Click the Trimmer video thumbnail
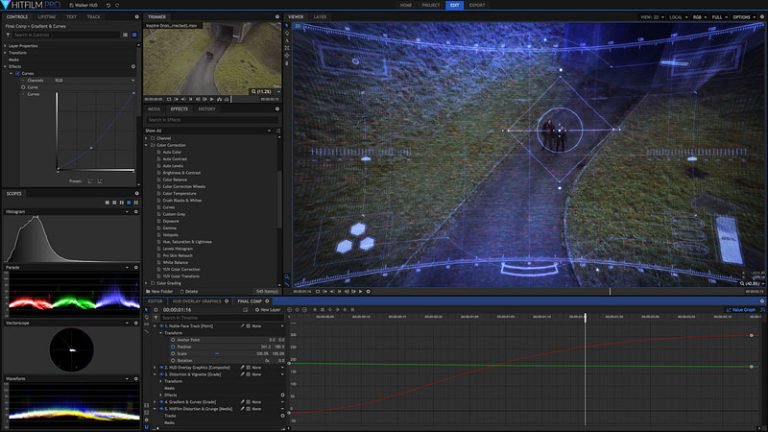This screenshot has height=432, width=768. click(x=212, y=58)
